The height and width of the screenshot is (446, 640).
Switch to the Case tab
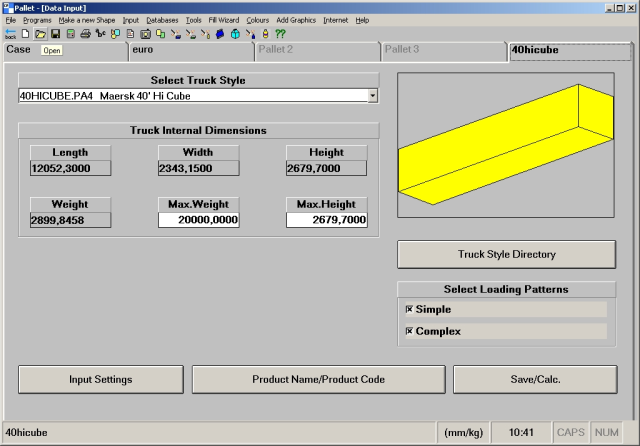(65, 51)
